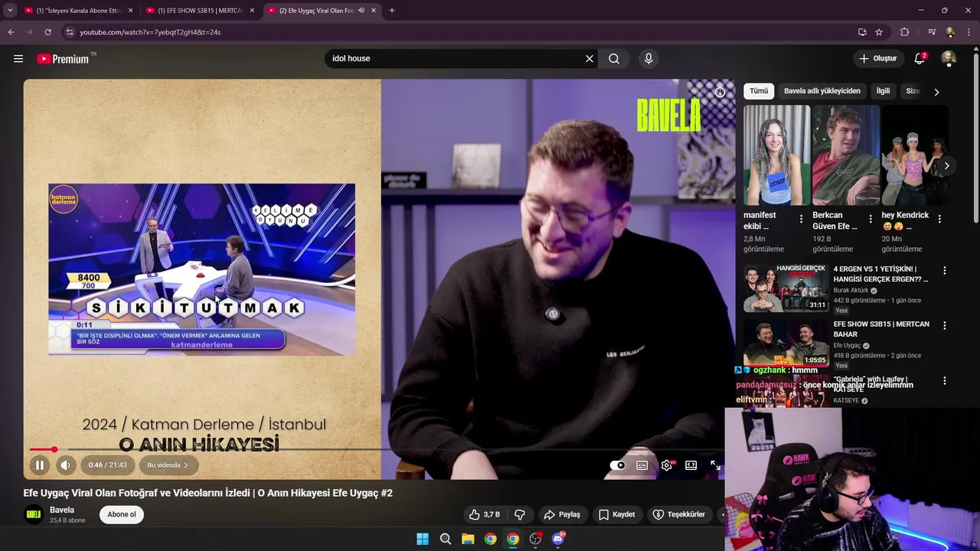Install the app via the address bar icon

pos(862,32)
